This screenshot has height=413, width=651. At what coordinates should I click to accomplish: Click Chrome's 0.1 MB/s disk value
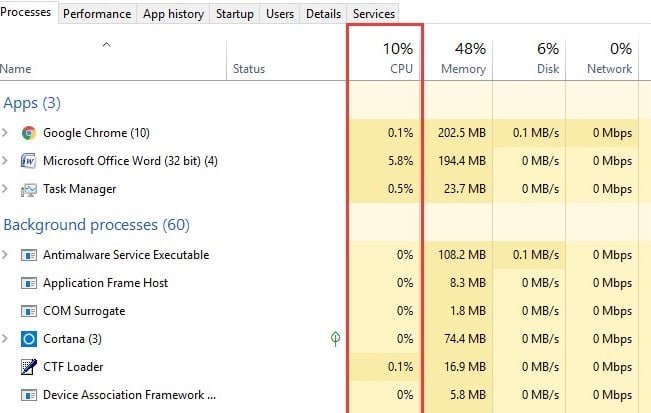(x=536, y=133)
